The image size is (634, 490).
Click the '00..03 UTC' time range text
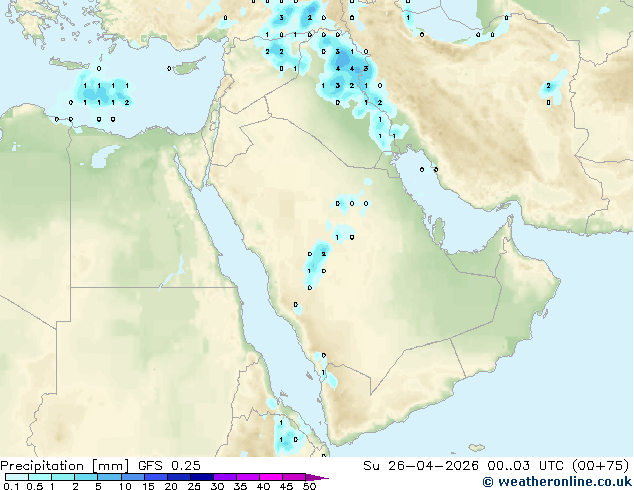coord(525,466)
